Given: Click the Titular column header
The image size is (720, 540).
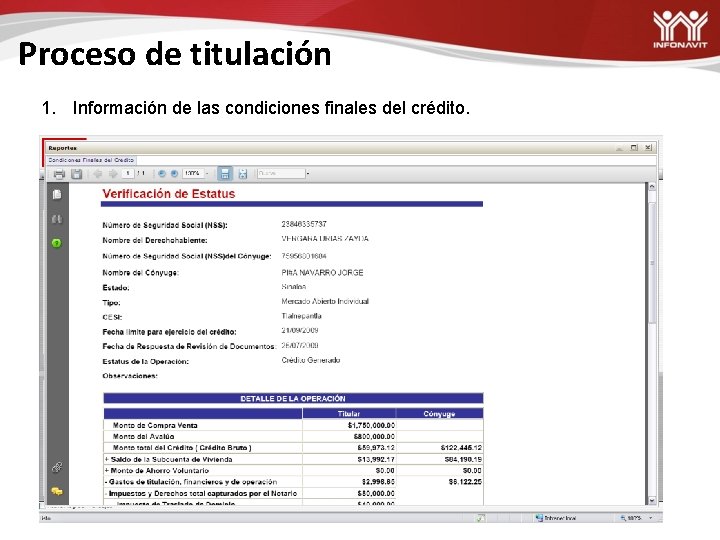Looking at the screenshot, I should point(349,414).
